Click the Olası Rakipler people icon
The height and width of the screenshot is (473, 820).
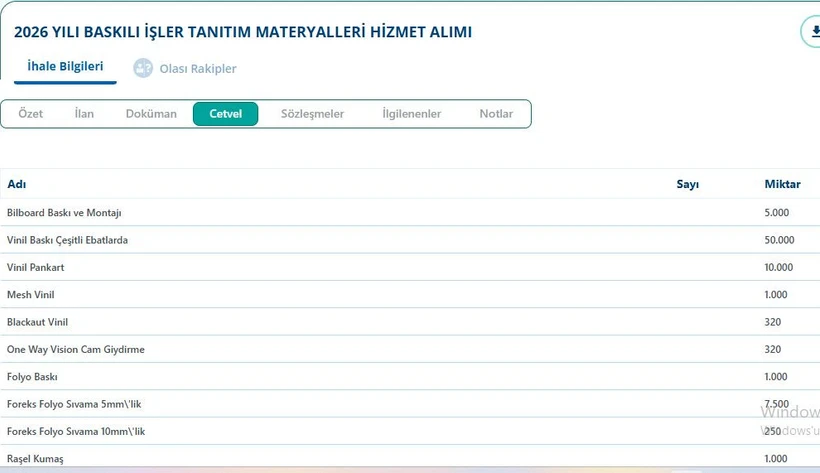tap(143, 68)
